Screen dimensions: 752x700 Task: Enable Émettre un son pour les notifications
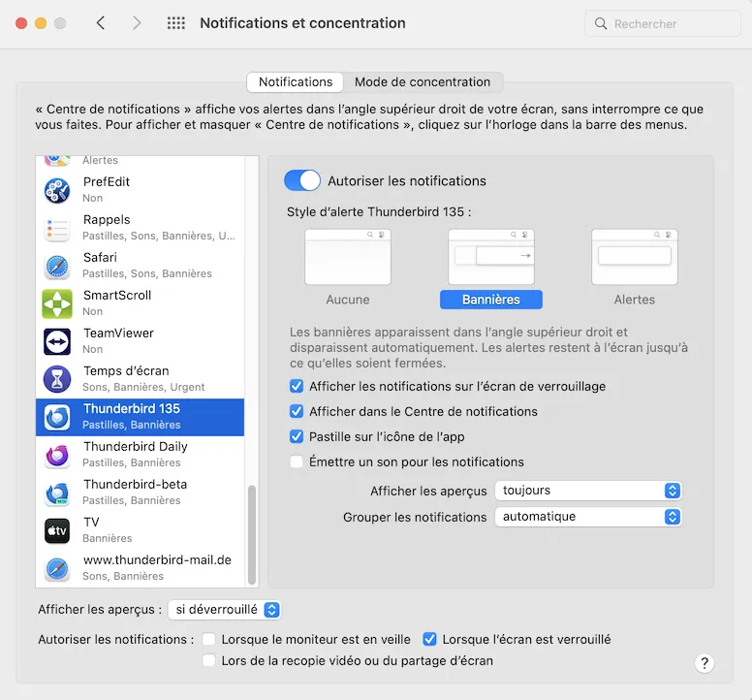[x=297, y=461]
